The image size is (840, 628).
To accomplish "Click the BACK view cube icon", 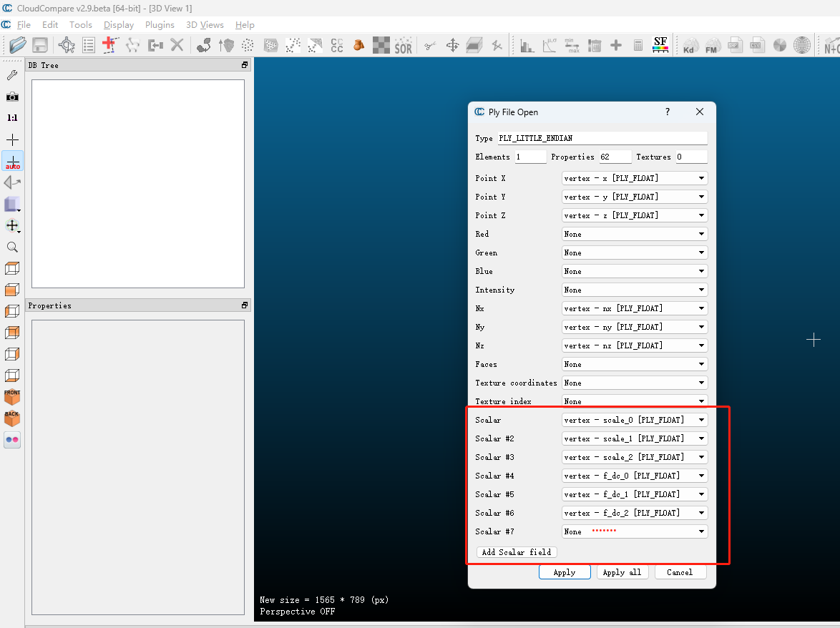I will (x=12, y=418).
